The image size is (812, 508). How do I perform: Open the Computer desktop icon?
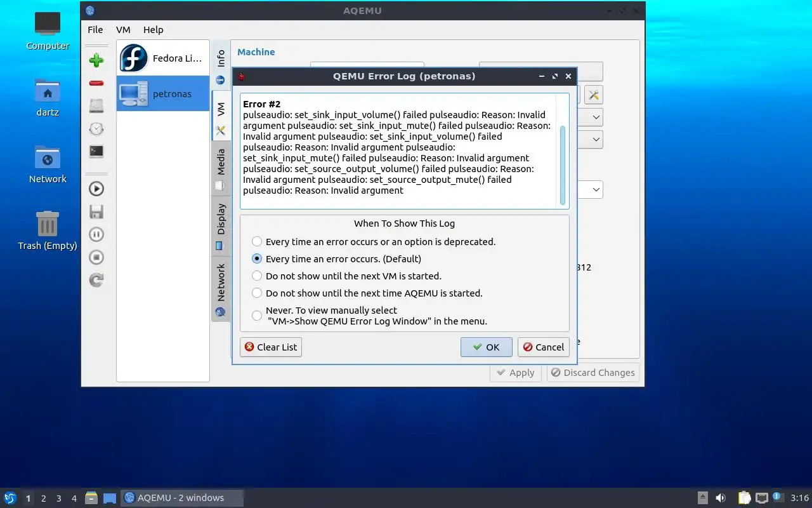pyautogui.click(x=48, y=30)
